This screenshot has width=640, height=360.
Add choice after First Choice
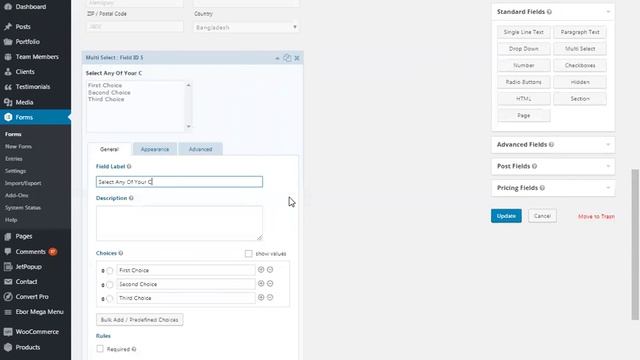261,270
